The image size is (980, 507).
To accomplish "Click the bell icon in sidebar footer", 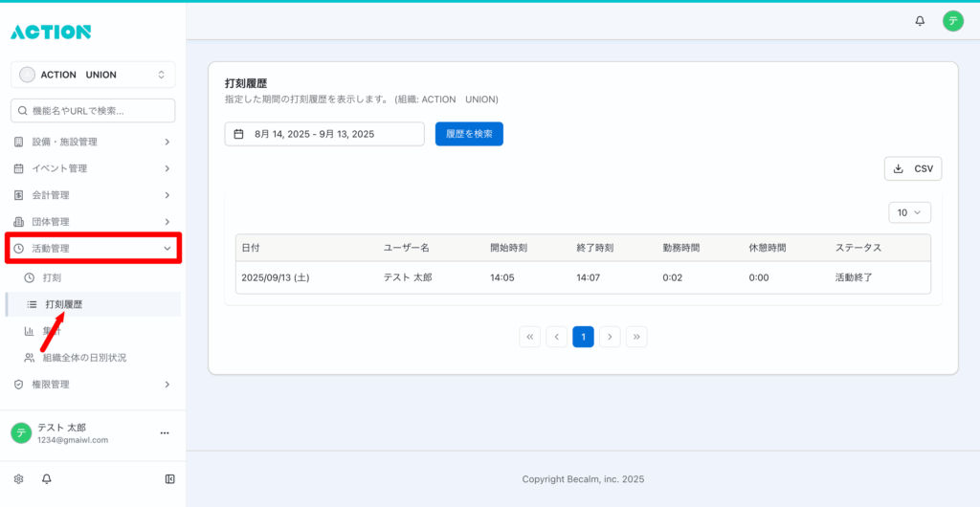I will (x=46, y=478).
